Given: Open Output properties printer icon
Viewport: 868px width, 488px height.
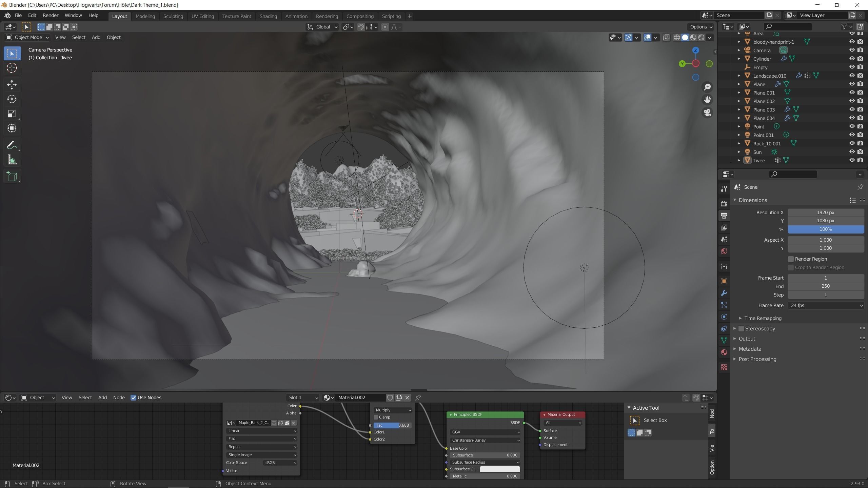Looking at the screenshot, I should click(x=724, y=216).
